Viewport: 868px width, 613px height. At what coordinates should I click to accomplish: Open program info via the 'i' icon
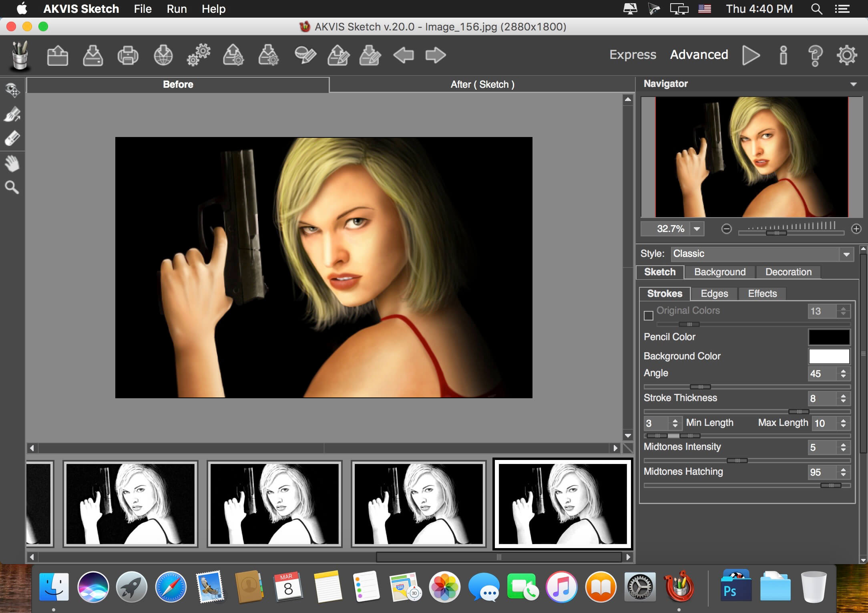(x=783, y=55)
